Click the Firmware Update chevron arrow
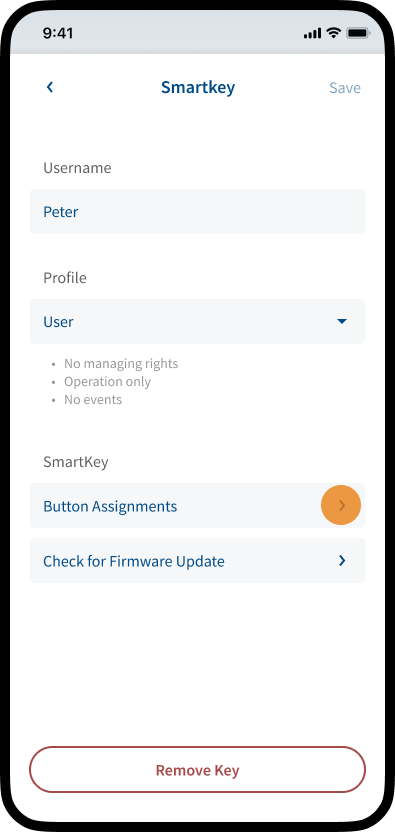 pos(342,560)
